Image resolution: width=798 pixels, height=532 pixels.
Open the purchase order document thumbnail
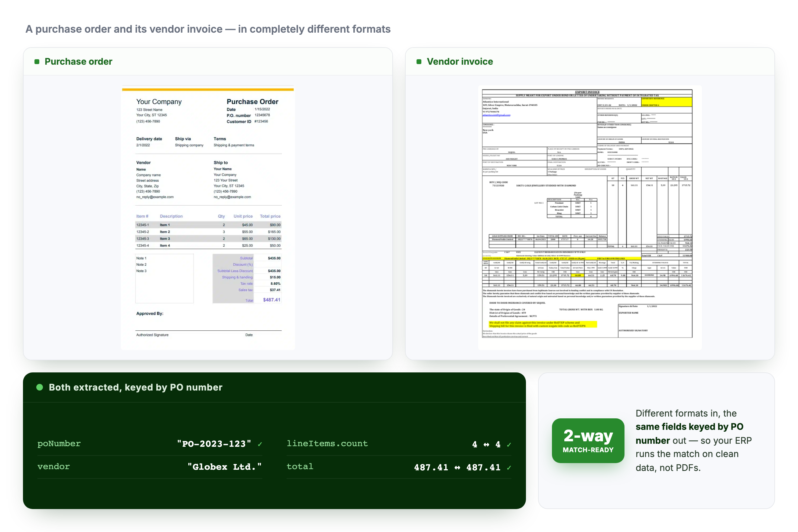tap(208, 217)
